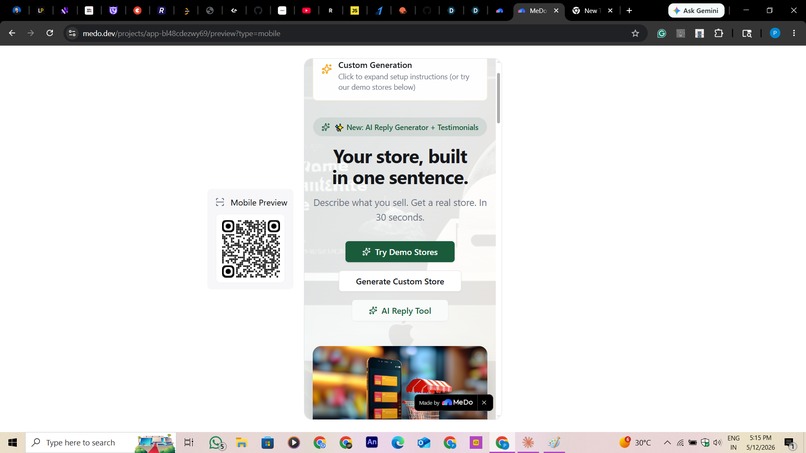
Task: Open the volume control in system tray
Action: [x=718, y=442]
